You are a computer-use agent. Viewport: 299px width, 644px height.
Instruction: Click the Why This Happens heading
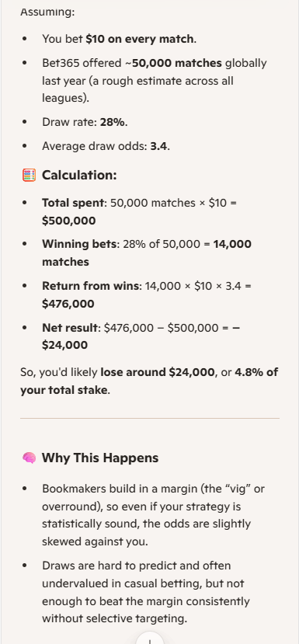100,458
